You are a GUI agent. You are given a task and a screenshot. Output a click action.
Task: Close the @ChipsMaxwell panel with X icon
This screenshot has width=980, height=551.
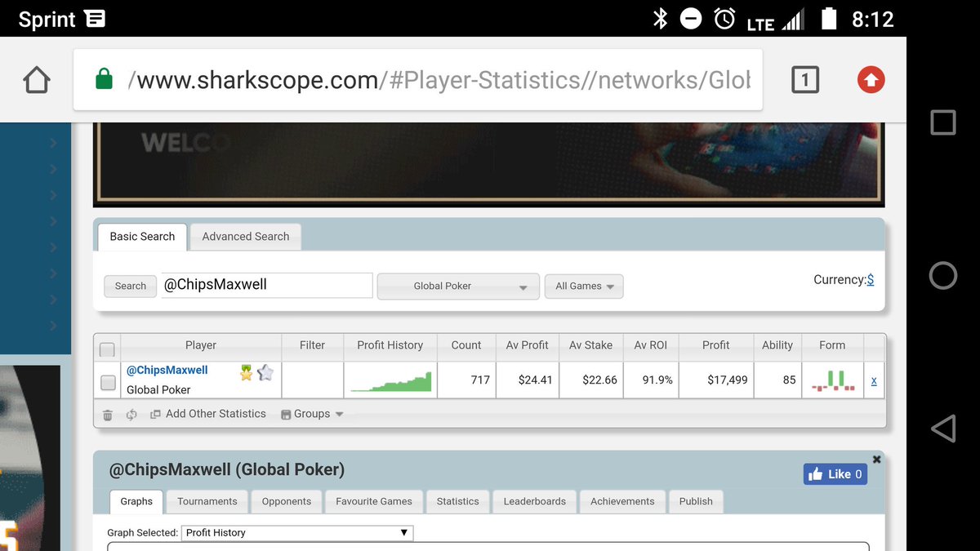[877, 460]
